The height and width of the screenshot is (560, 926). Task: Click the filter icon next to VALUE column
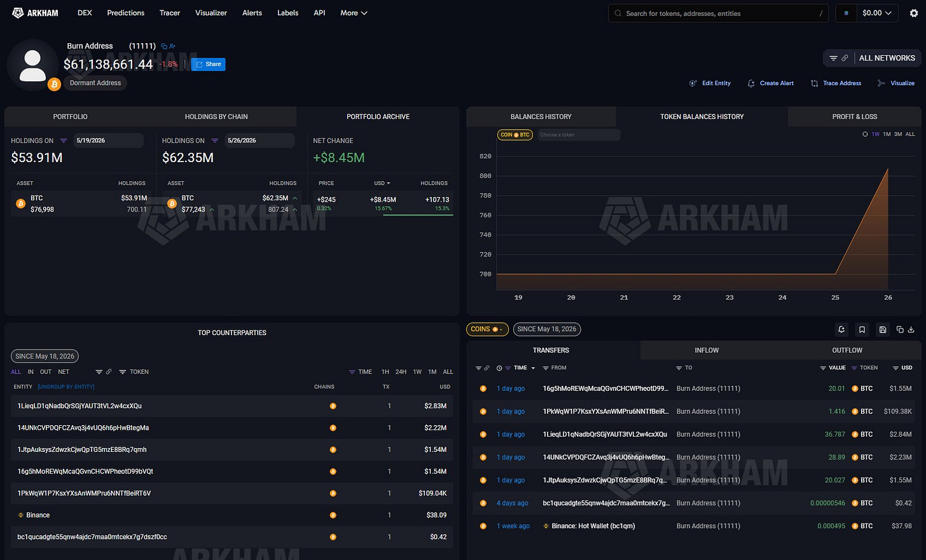coord(823,368)
